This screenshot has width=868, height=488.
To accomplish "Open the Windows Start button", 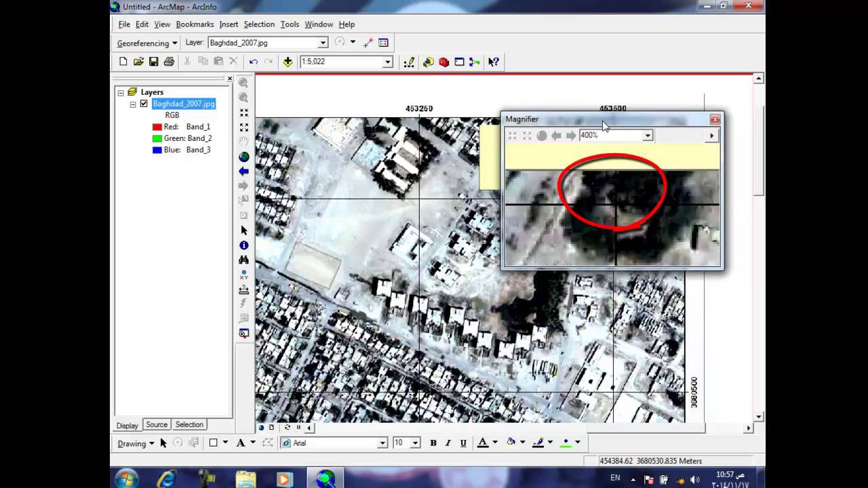I will coord(127,479).
